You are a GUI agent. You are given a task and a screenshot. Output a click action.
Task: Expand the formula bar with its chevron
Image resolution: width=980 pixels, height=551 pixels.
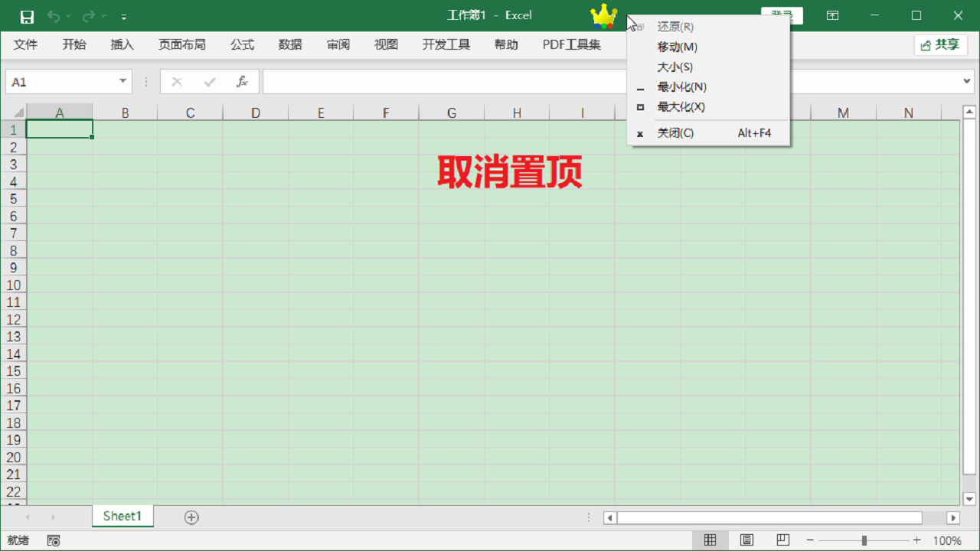(x=966, y=81)
